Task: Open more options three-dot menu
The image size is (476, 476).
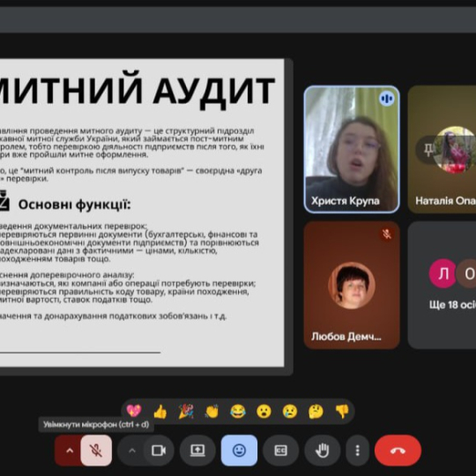Action: click(358, 450)
